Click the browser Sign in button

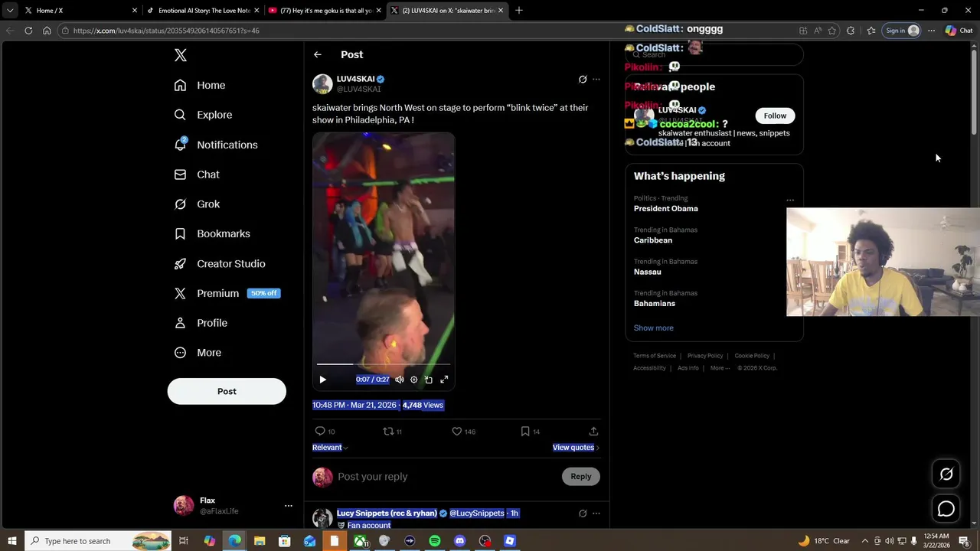pos(902,31)
